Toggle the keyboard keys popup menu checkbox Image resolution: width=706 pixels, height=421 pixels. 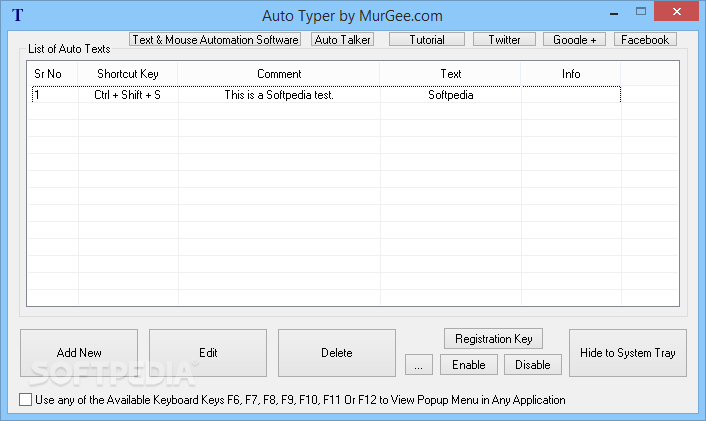pos(26,399)
